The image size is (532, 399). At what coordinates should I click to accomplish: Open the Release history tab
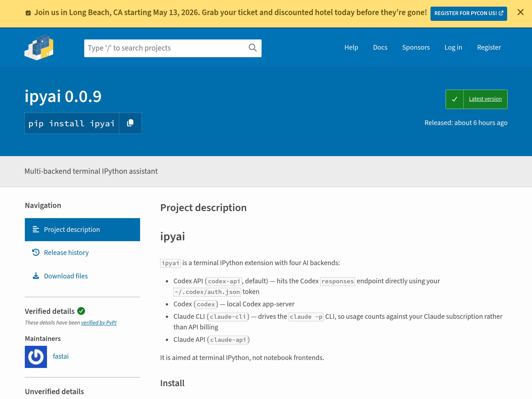(66, 252)
